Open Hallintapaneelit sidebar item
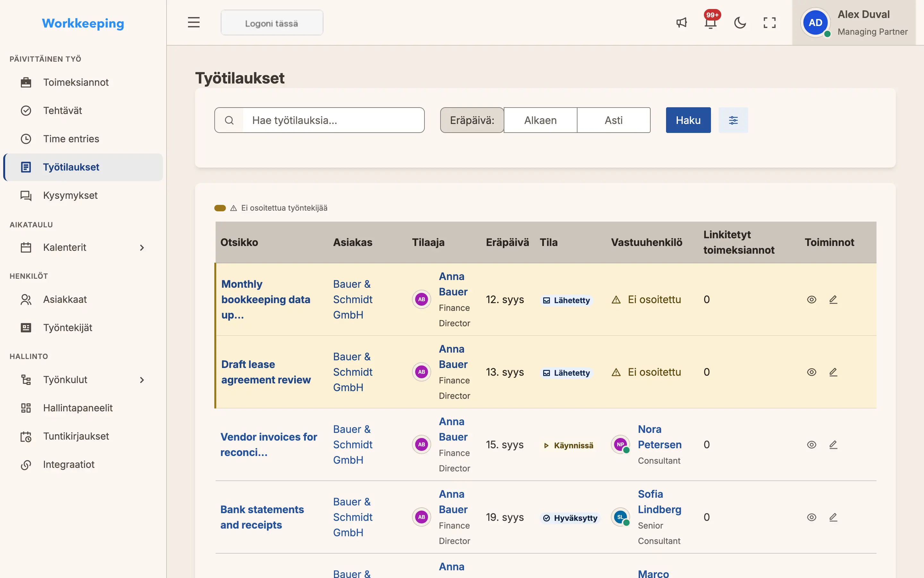The image size is (924, 578). click(x=83, y=408)
